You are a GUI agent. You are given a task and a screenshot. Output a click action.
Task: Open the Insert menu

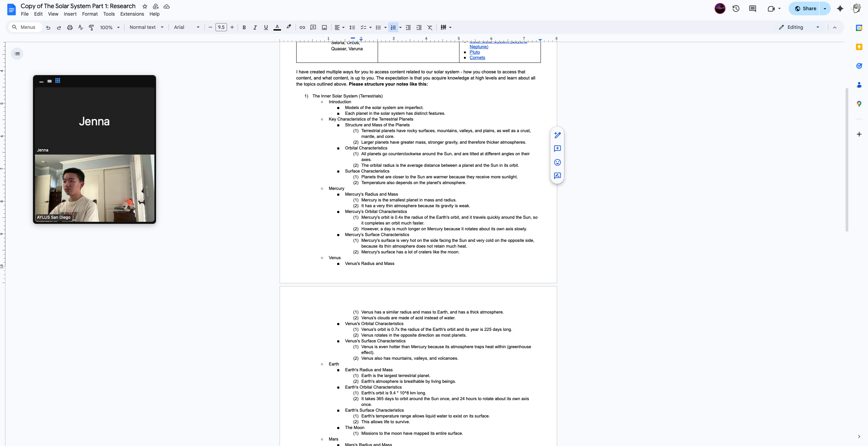click(x=70, y=14)
